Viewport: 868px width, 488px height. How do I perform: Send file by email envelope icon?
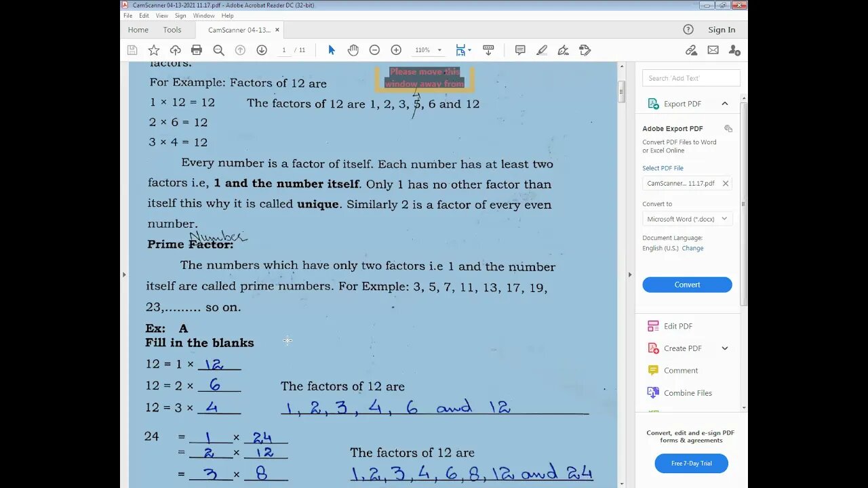tap(713, 50)
